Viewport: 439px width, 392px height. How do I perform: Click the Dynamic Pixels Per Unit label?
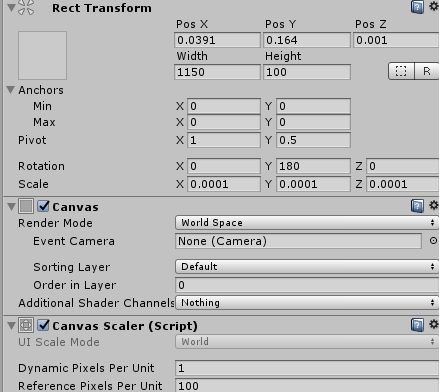tap(86, 368)
